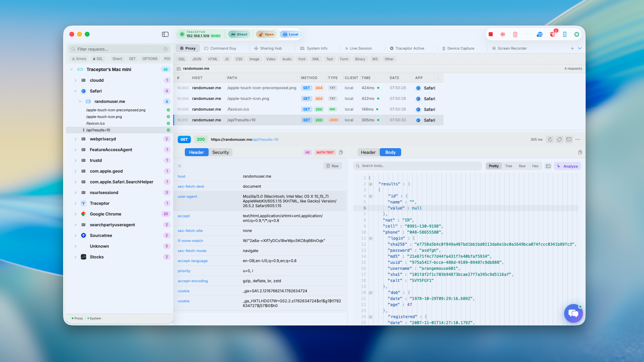Click the Analyze button
The width and height of the screenshot is (644, 362).
568,166
